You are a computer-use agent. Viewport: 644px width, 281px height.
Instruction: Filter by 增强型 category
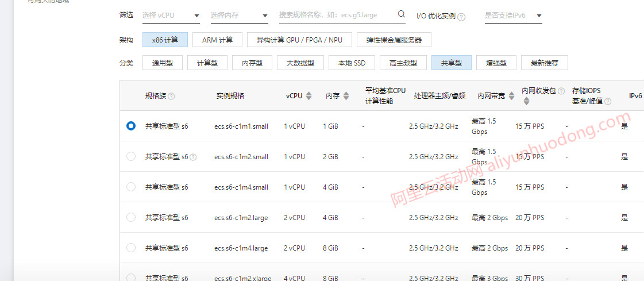496,63
